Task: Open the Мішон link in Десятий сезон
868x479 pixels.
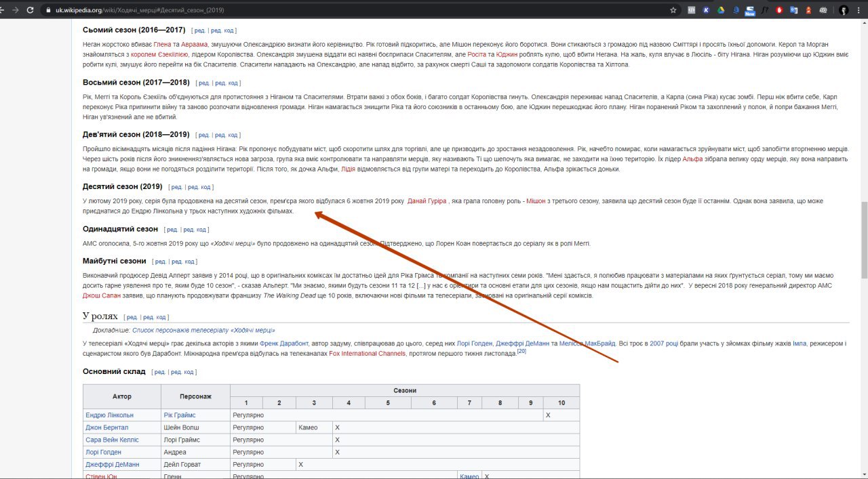Action: coord(536,201)
